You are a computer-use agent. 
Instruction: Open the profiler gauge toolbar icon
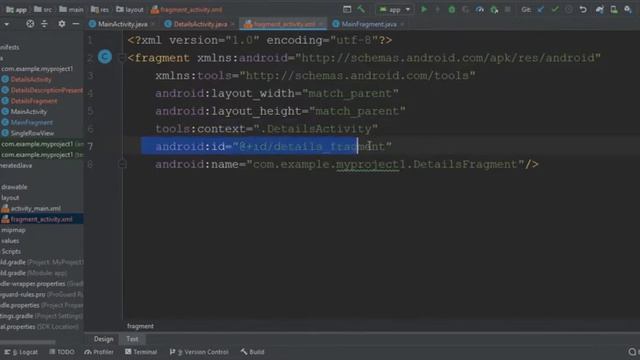(480, 9)
